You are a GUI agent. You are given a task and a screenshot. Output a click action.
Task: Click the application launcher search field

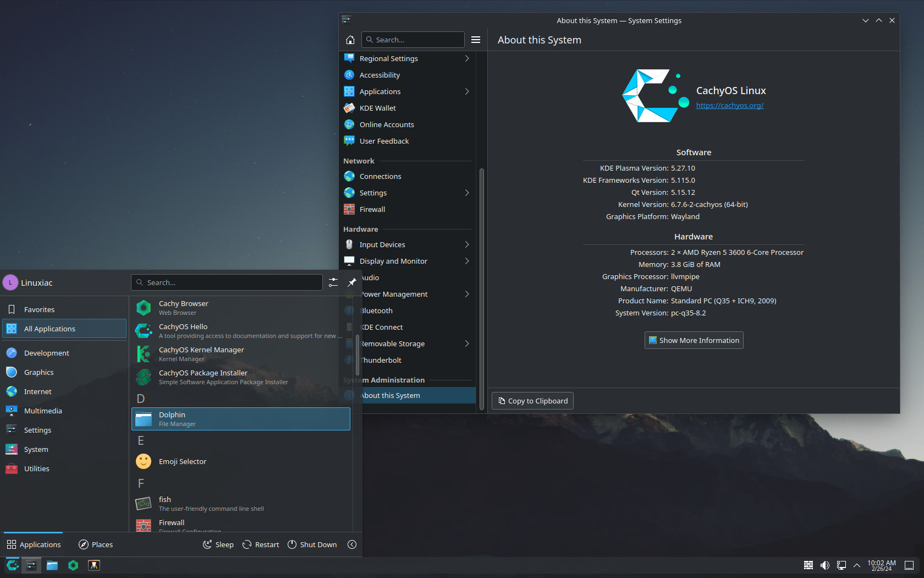pyautogui.click(x=227, y=282)
